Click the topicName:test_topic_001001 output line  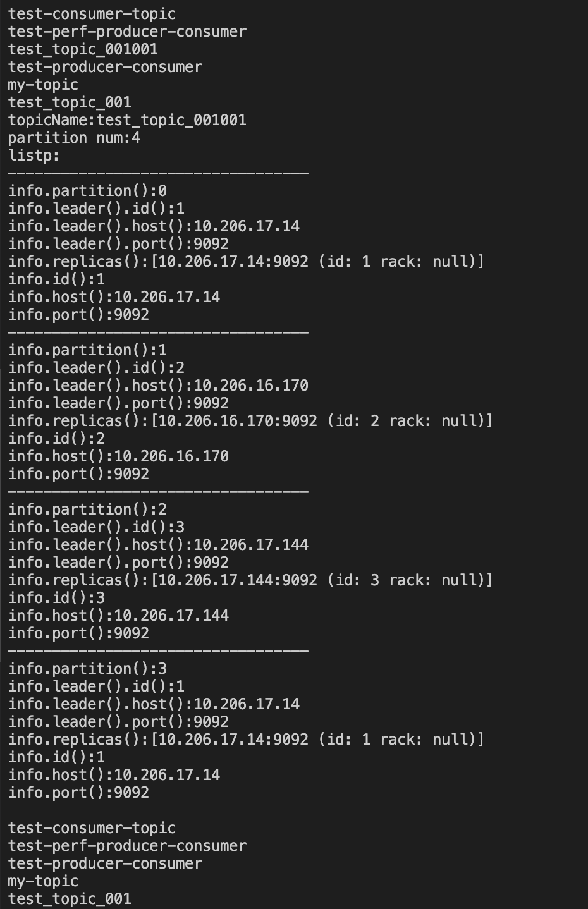pos(127,120)
